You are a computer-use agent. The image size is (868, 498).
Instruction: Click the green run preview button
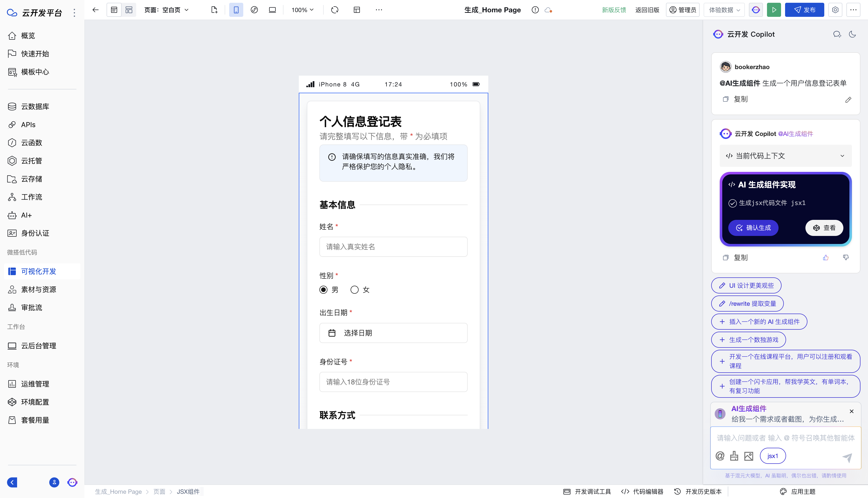pyautogui.click(x=774, y=10)
